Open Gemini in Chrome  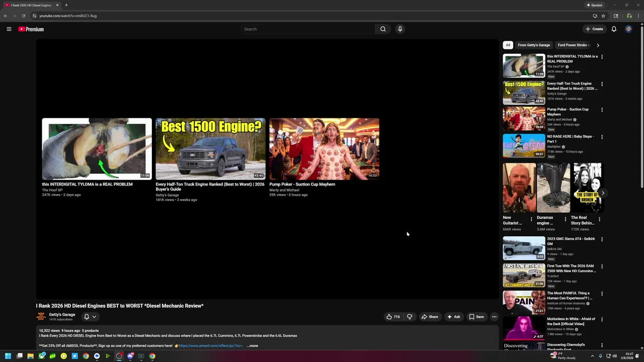click(x=594, y=5)
